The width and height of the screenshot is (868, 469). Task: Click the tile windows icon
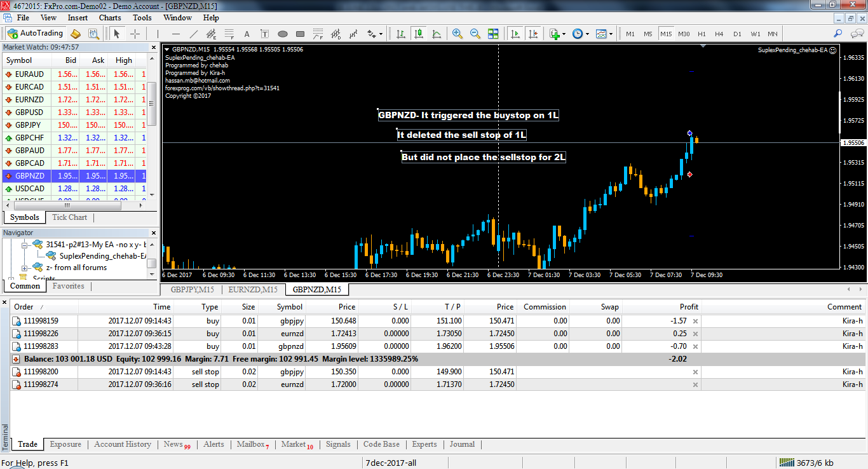point(492,34)
